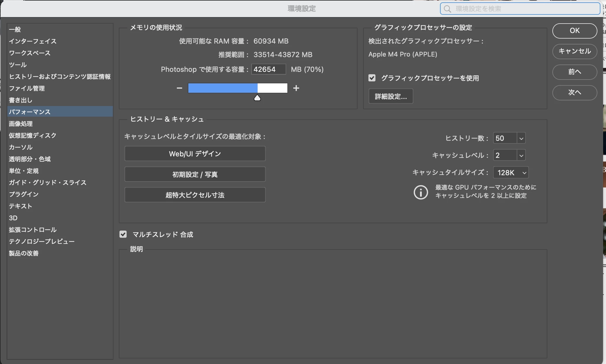
Task: Choose Web/UI デザイン optimization preset
Action: [195, 154]
